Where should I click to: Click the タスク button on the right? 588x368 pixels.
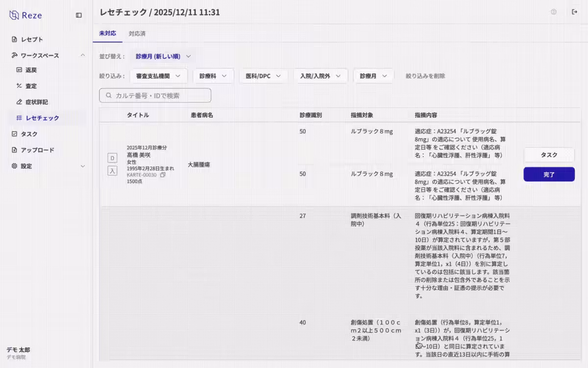tap(549, 155)
